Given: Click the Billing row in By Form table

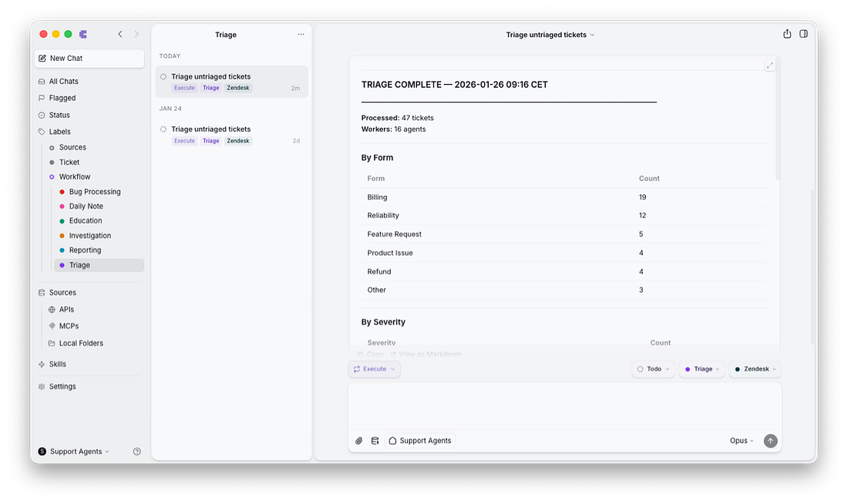Looking at the screenshot, I should 564,197.
